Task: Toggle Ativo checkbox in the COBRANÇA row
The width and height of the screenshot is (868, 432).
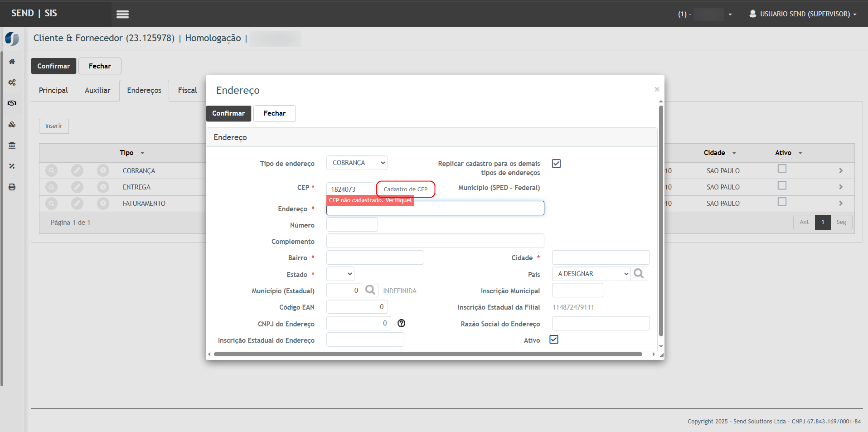Action: coord(782,169)
